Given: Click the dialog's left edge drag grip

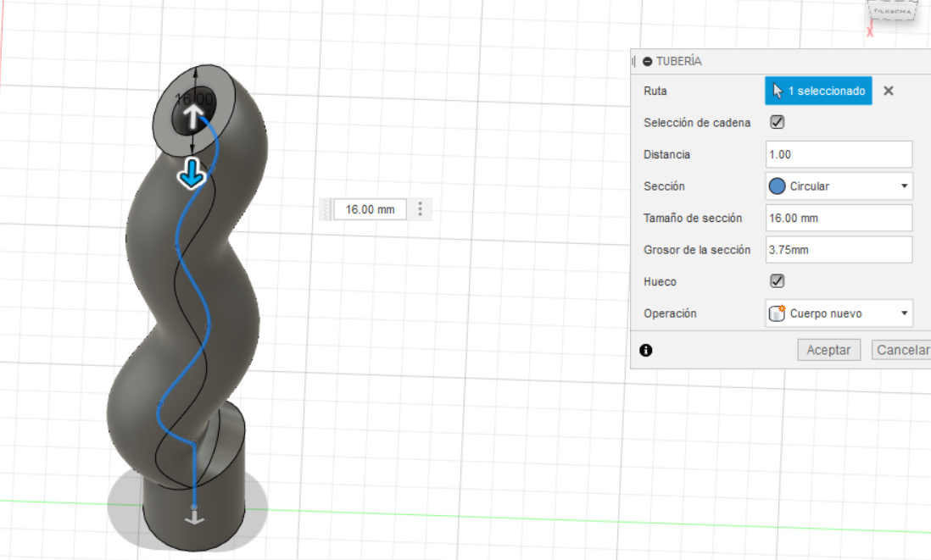Looking at the screenshot, I should point(633,61).
